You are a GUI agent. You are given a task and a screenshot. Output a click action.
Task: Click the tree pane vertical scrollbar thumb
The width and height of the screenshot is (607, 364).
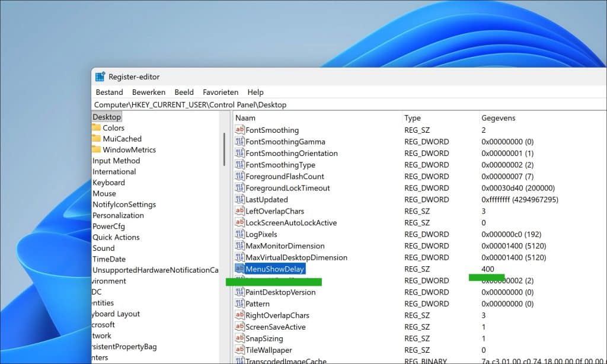coord(224,149)
